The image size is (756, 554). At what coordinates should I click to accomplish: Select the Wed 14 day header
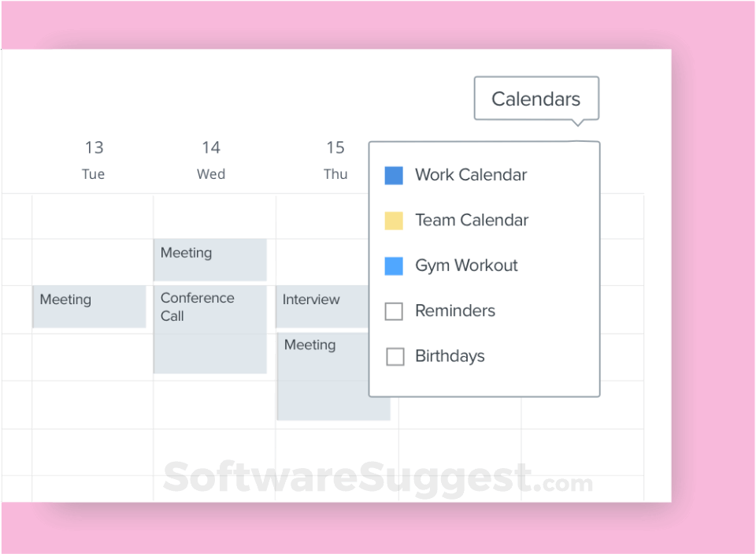point(210,159)
